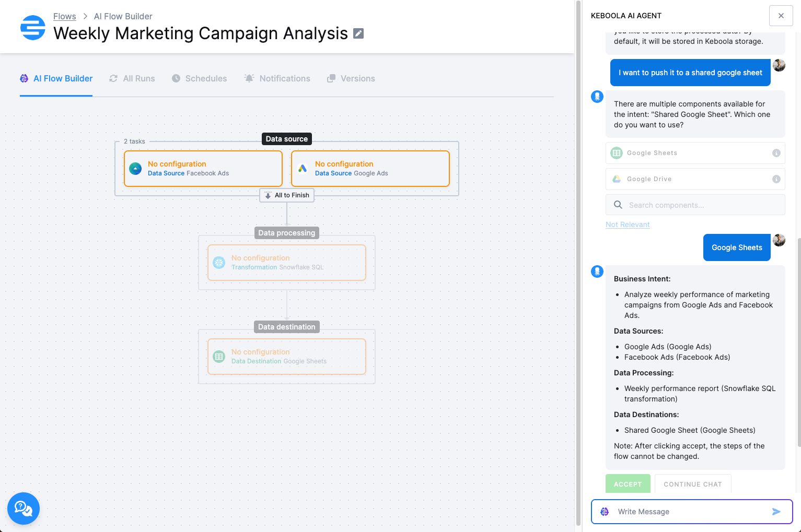Screen dimensions: 801x532
Task: Click the user avatar by shared google sheet message
Action: pyautogui.click(x=779, y=65)
